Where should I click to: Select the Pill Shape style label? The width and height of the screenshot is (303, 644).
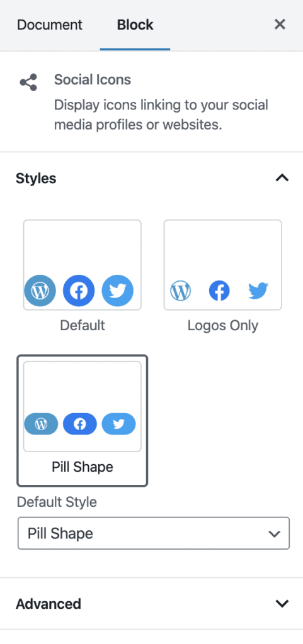coord(83,467)
